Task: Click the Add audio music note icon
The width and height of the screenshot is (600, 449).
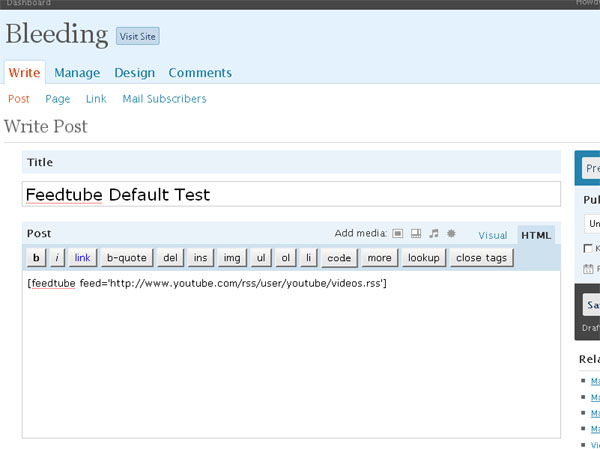Action: coord(434,233)
